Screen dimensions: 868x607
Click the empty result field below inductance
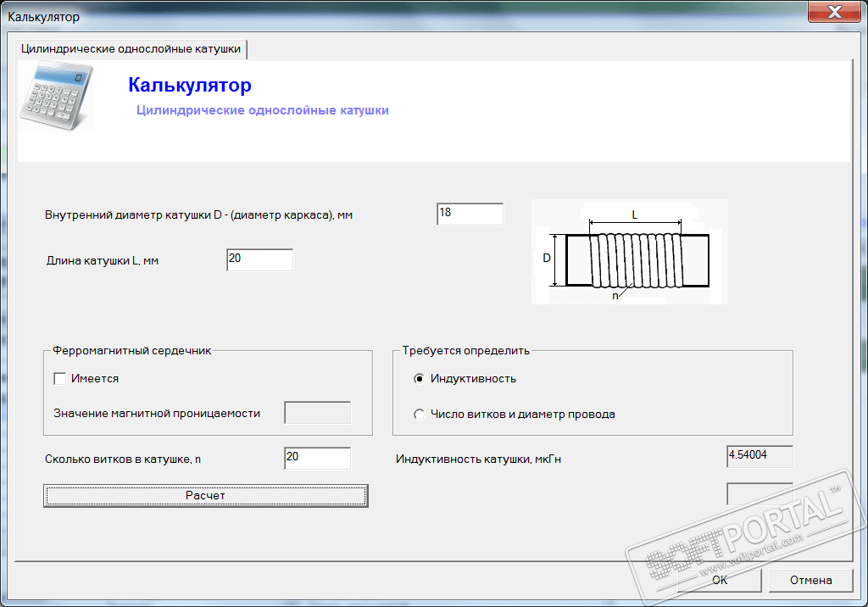(x=759, y=493)
